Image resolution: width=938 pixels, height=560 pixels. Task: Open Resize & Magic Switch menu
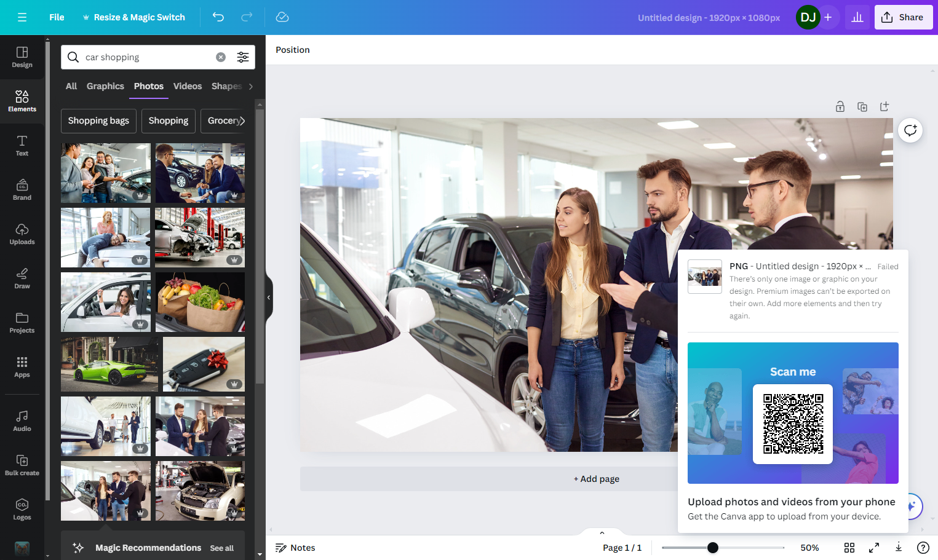click(134, 17)
